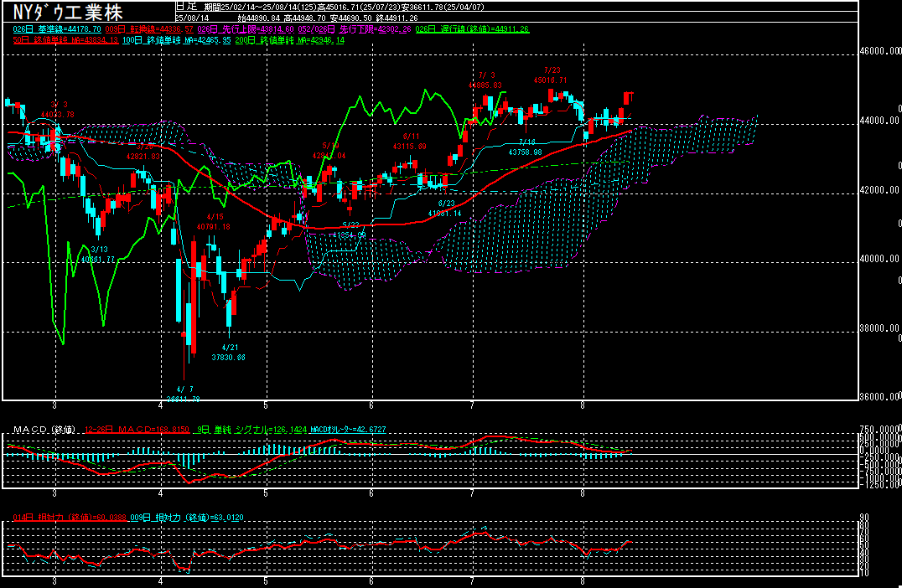
Task: Click the 日足 timeframe label
Action: [x=186, y=7]
